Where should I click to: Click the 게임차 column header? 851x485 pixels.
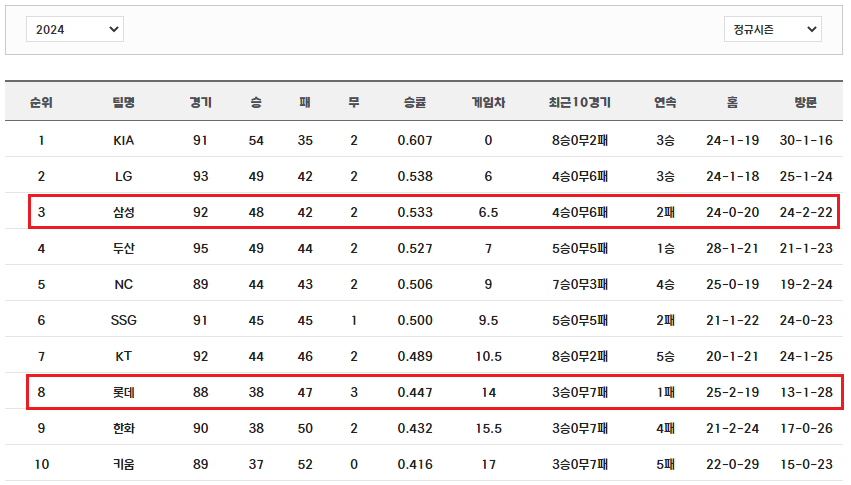[488, 102]
